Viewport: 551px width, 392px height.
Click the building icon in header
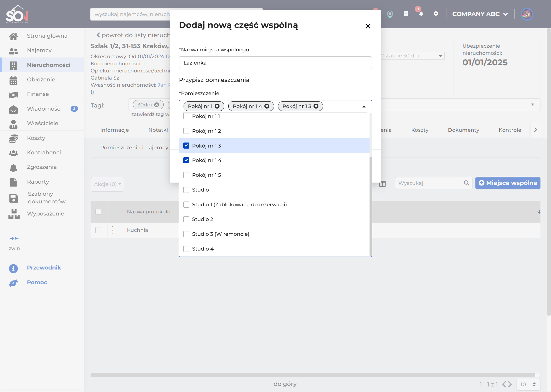[406, 14]
